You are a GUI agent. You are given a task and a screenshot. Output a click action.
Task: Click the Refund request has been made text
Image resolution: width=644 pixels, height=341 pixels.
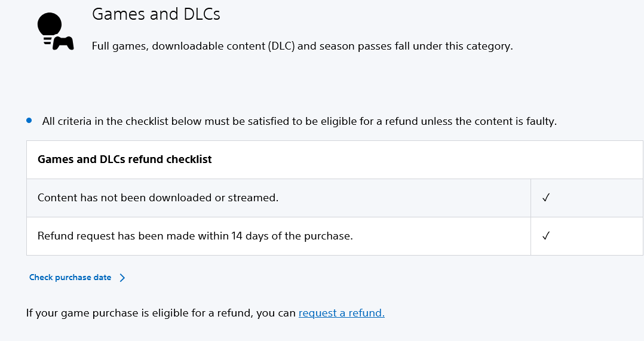click(x=195, y=236)
